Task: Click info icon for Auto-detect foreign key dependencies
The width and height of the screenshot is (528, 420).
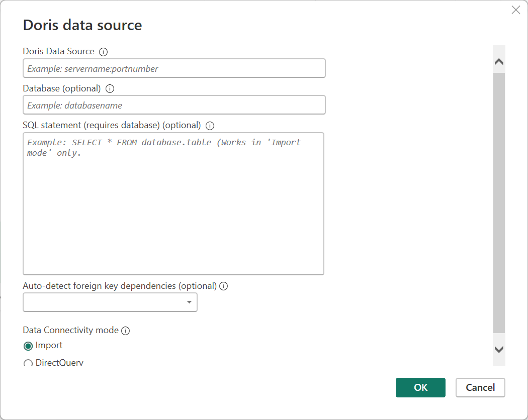Action: 224,286
